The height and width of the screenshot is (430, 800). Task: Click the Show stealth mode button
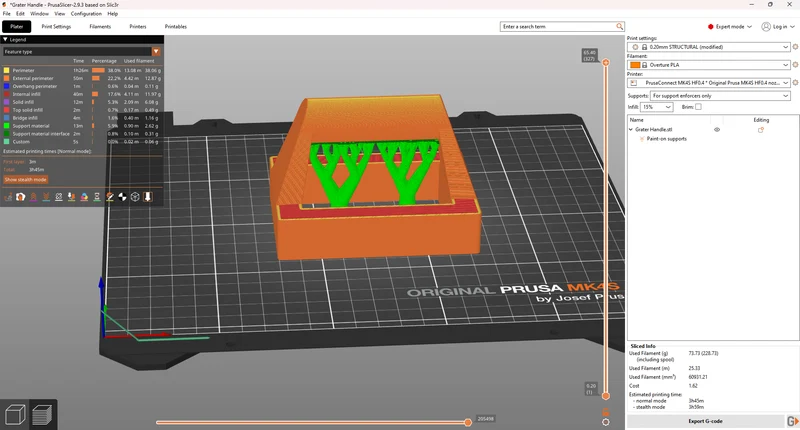[x=26, y=180]
